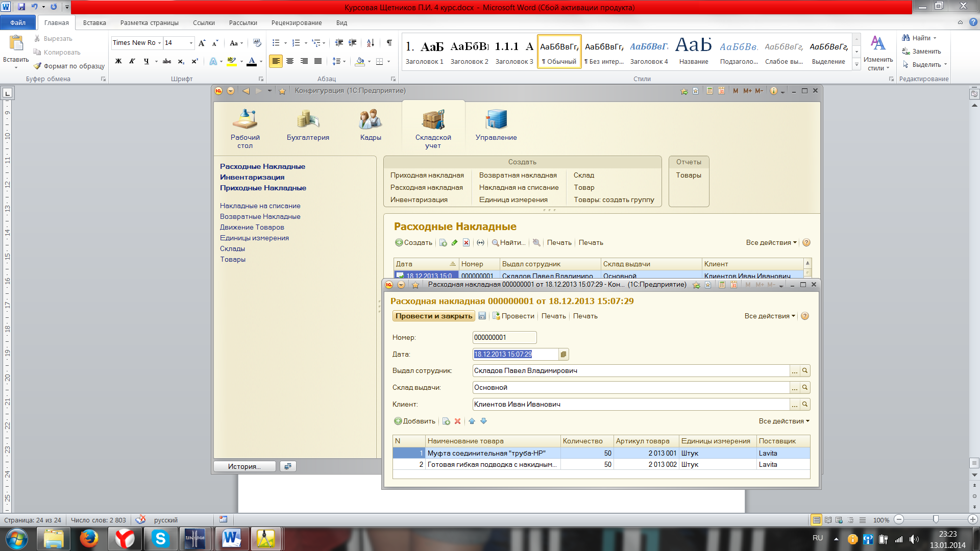Open the font size dropdown
Viewport: 980px width, 551px height.
191,43
